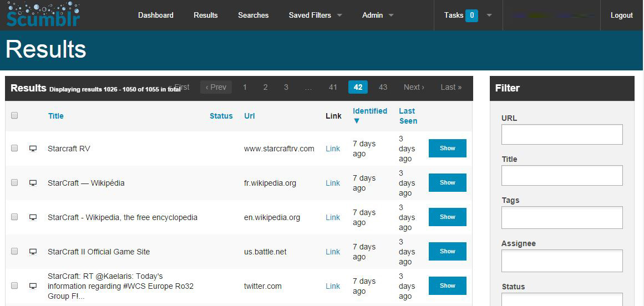Click monitor icon in StarCraft II Official row

(33, 252)
